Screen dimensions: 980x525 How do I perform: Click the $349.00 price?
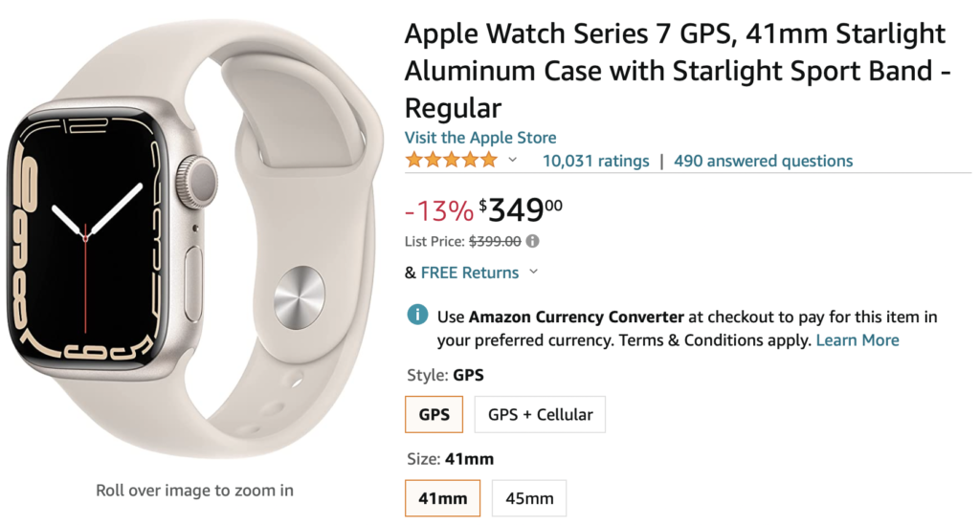pyautogui.click(x=522, y=208)
